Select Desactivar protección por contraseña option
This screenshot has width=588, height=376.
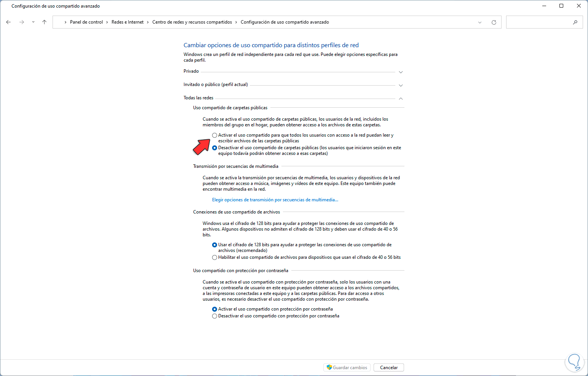[x=215, y=316]
